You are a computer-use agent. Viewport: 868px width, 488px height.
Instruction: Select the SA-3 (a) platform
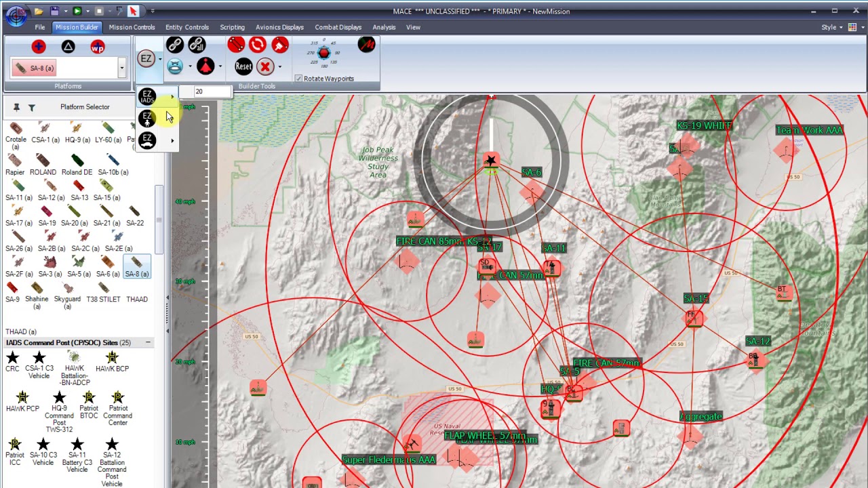(50, 268)
